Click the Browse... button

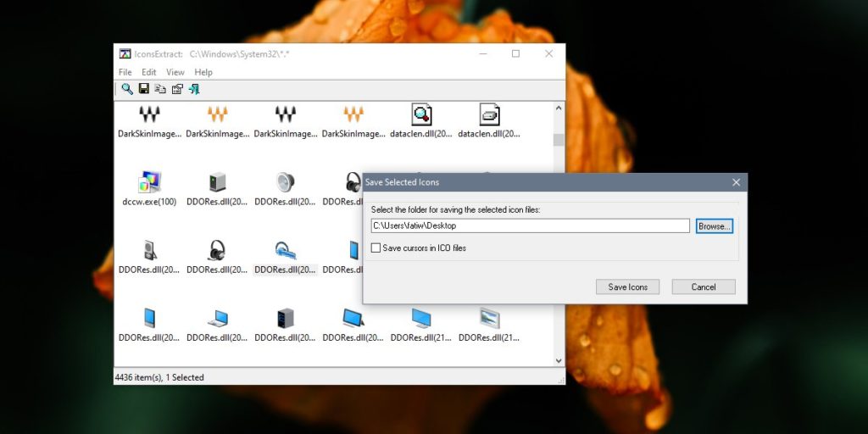pyautogui.click(x=714, y=225)
